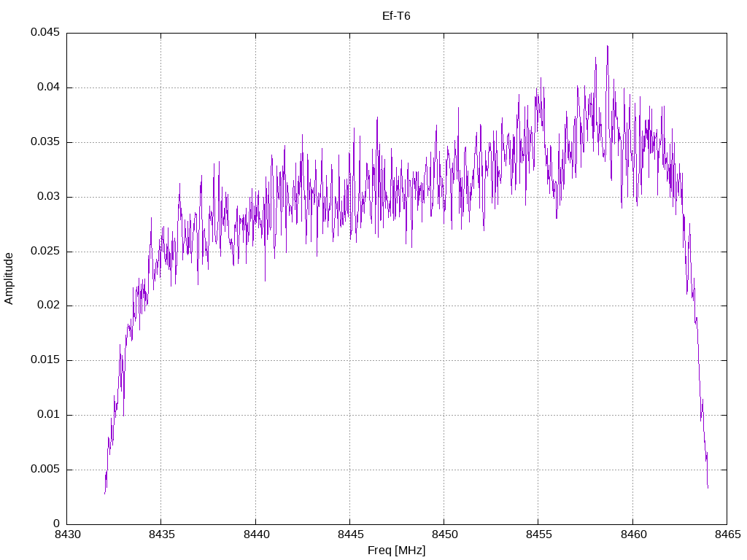Screen dimensions: 747x560
Task: Click x-axis tick label 8430
Action: (67, 534)
